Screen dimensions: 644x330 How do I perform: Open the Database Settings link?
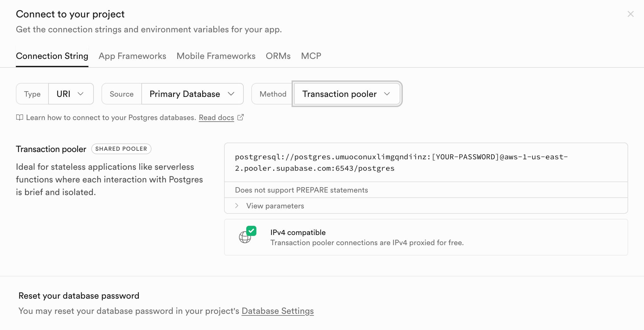(278, 311)
